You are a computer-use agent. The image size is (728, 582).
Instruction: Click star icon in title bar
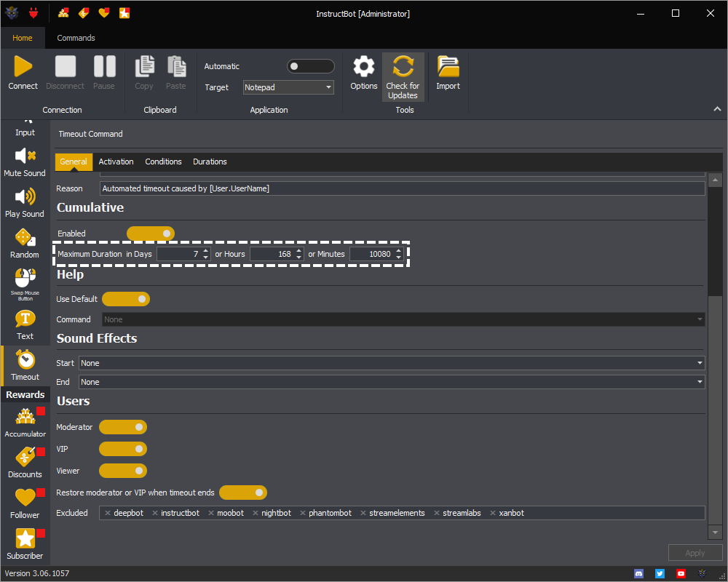pos(124,13)
